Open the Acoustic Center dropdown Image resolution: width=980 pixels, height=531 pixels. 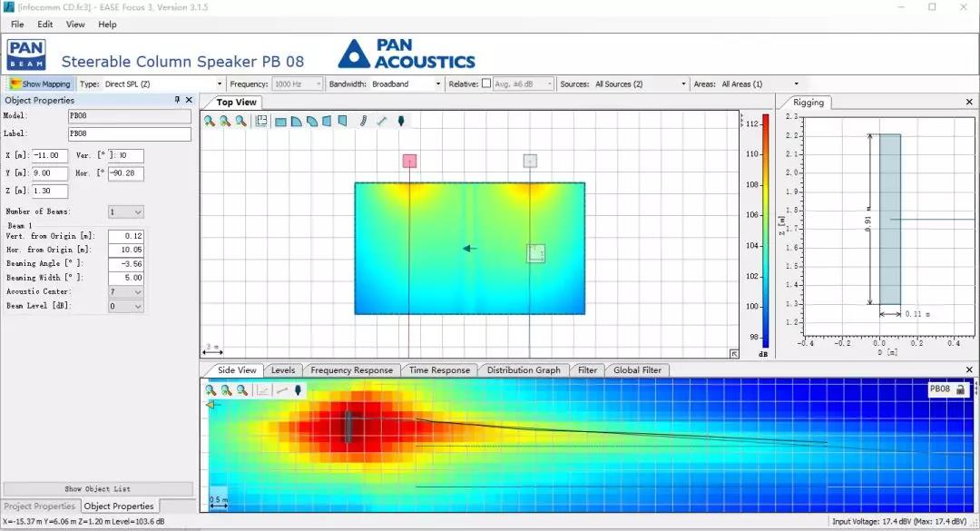(x=125, y=292)
